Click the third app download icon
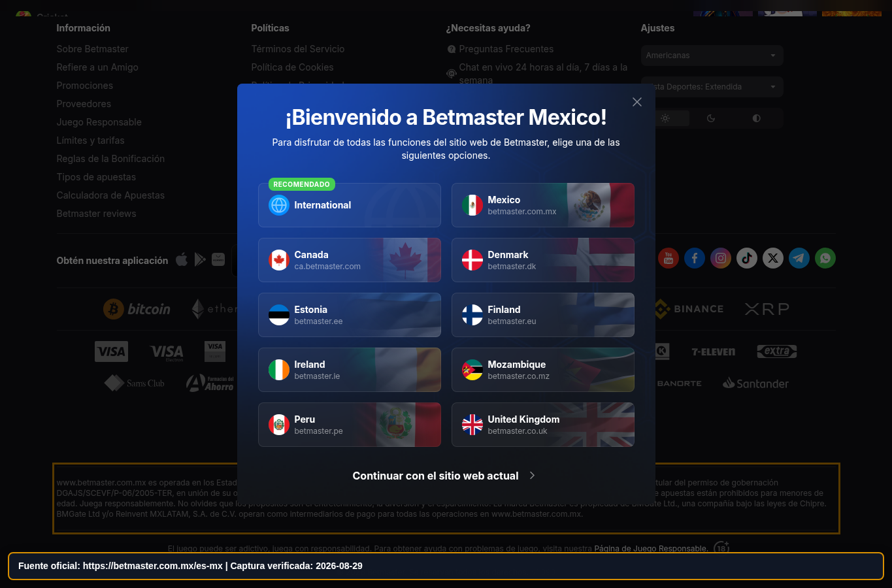The width and height of the screenshot is (892, 588). coord(218,259)
